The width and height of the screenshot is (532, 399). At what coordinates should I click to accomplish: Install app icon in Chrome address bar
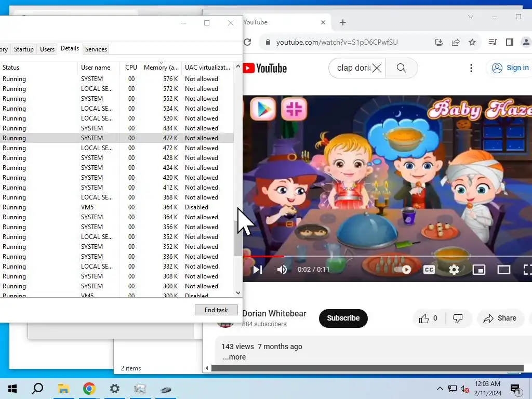(438, 42)
